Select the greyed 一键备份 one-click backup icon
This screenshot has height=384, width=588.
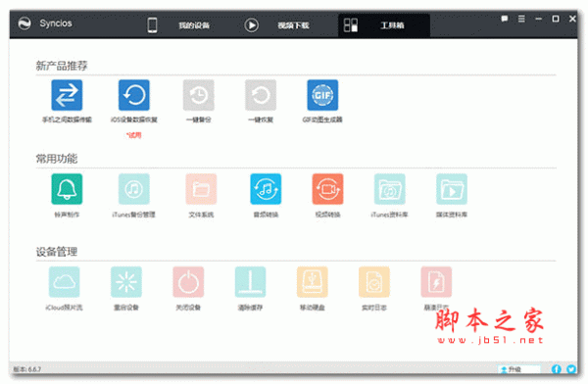point(198,95)
